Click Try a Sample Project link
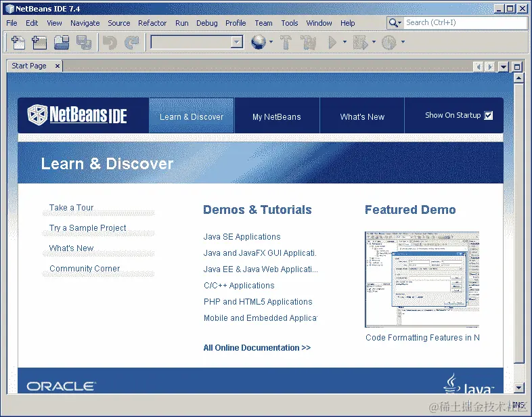 point(87,228)
